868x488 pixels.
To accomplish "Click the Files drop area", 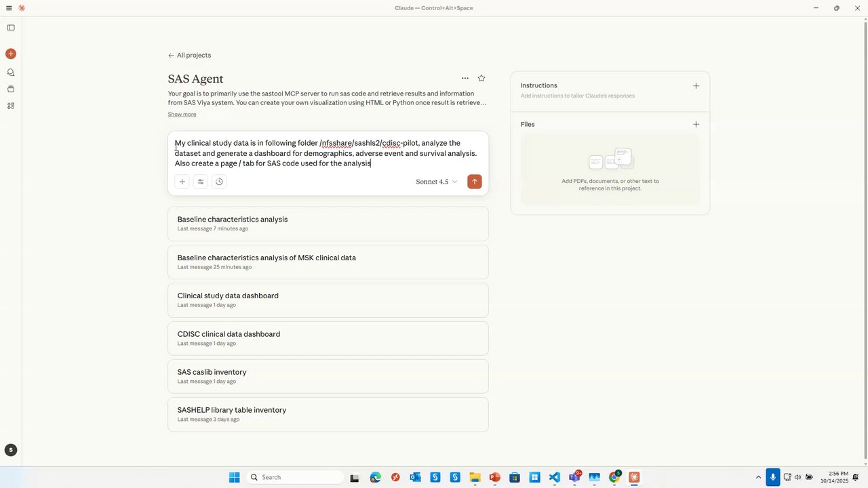I will click(x=610, y=170).
